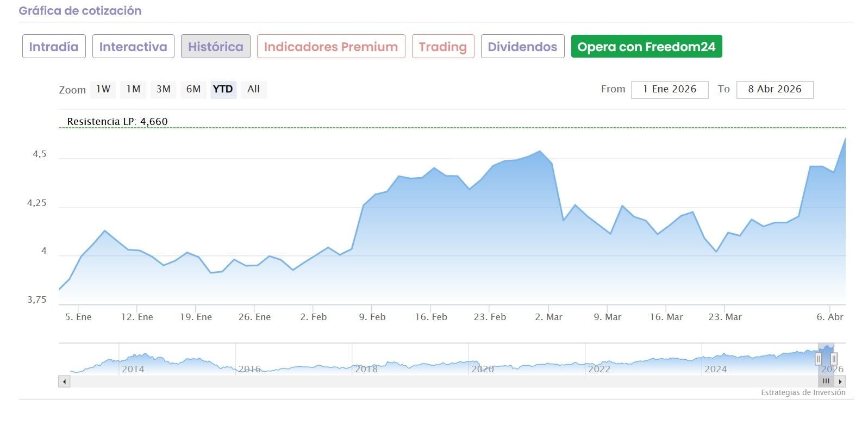This screenshot has width=868, height=425.
Task: Open Estrategias de Inversión credits link
Action: coord(803,392)
